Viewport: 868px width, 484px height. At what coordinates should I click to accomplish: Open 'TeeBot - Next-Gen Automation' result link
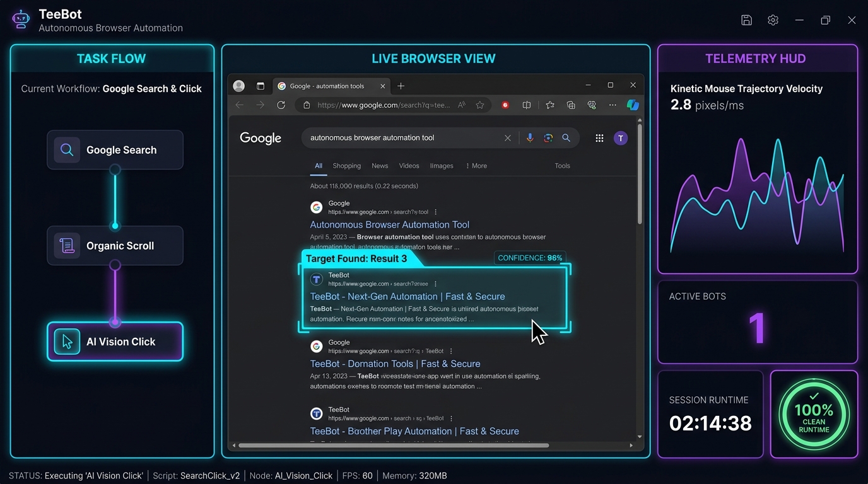[x=408, y=296]
